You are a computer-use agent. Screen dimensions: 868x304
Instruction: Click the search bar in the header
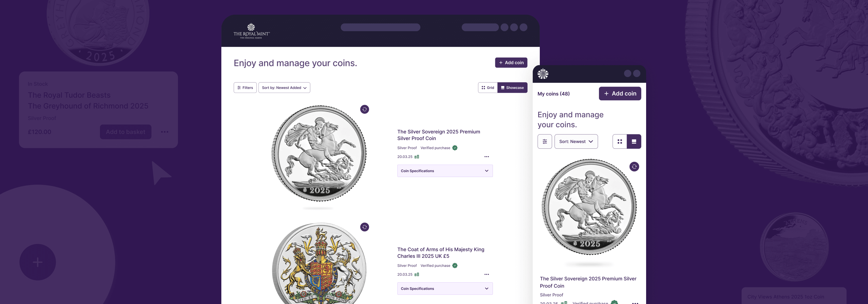coord(380,27)
